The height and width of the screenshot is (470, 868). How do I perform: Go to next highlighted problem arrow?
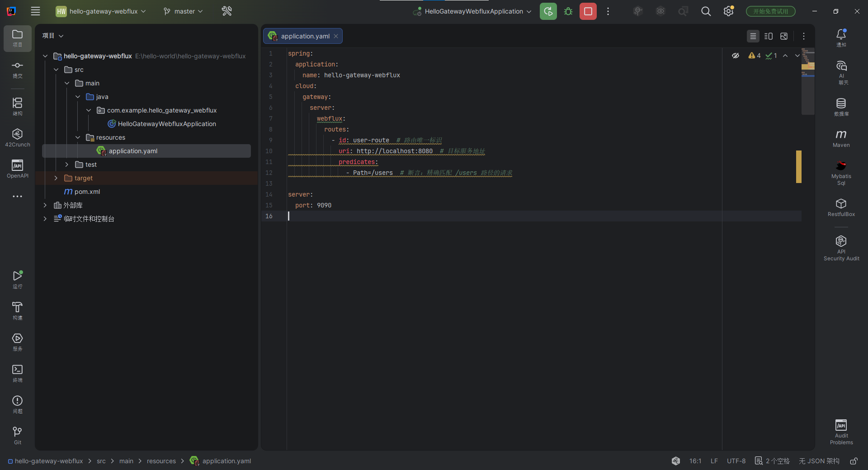(x=797, y=56)
